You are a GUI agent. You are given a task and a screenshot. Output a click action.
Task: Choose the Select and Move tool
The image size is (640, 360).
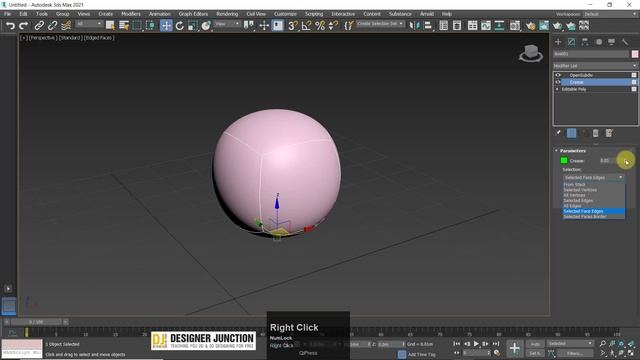[166, 26]
